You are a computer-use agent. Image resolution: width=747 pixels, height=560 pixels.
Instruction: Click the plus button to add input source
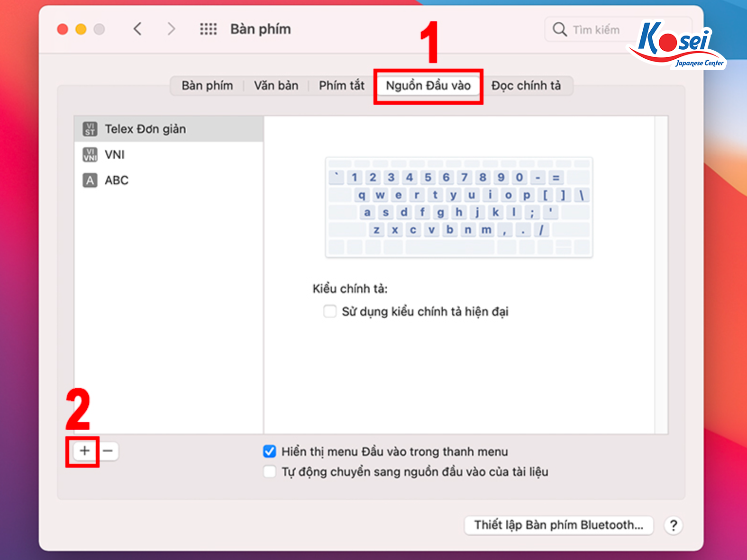tap(84, 451)
